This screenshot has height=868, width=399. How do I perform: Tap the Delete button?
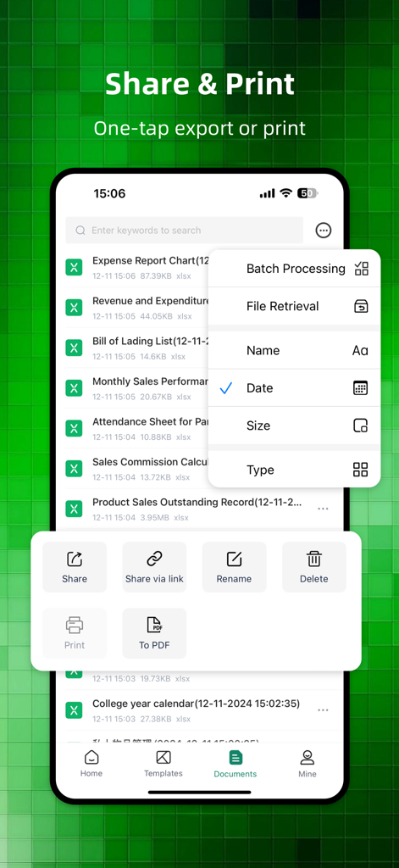[314, 567]
